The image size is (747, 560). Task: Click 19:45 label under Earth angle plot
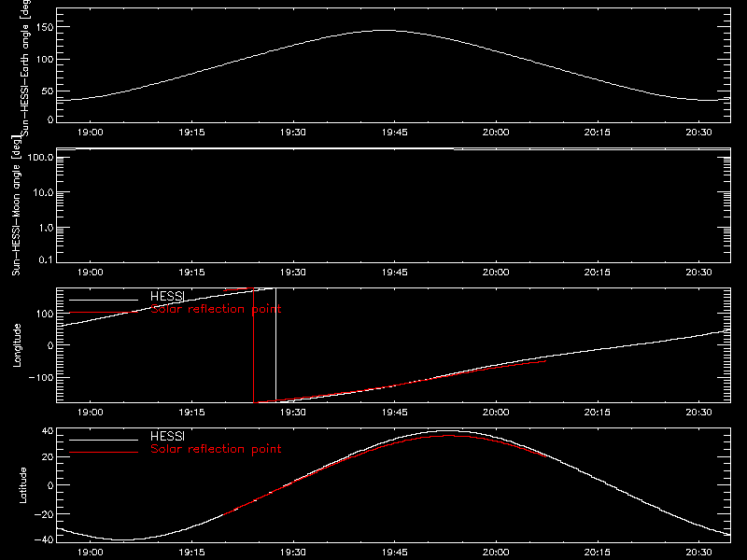pyautogui.click(x=394, y=133)
